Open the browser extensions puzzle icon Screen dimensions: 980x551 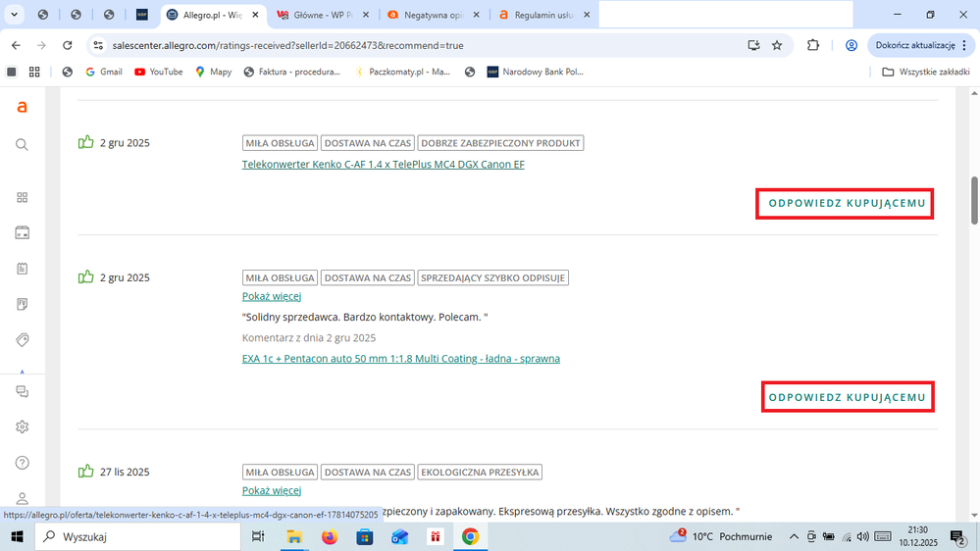tap(813, 45)
